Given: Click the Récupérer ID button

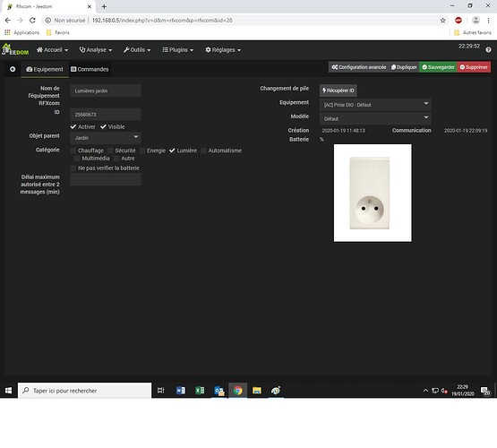Looking at the screenshot, I should pyautogui.click(x=338, y=90).
